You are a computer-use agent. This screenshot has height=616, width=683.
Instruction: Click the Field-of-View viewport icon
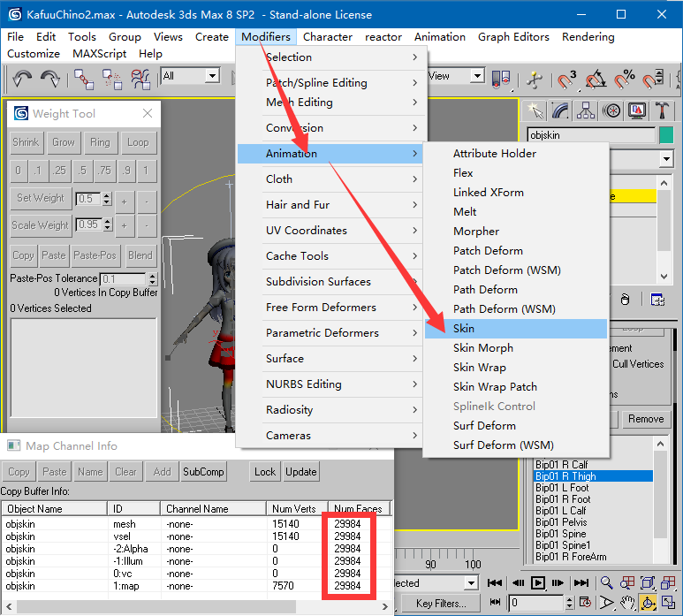607,603
